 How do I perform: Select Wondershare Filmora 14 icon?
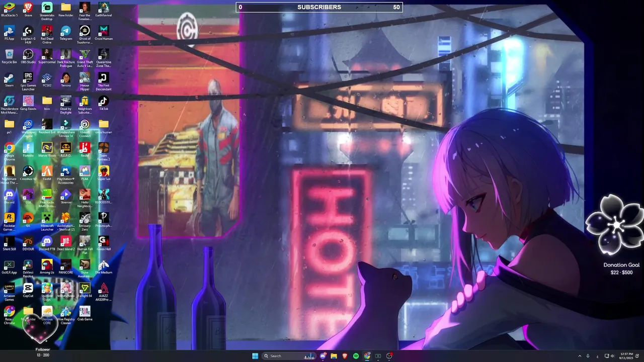coord(66,124)
